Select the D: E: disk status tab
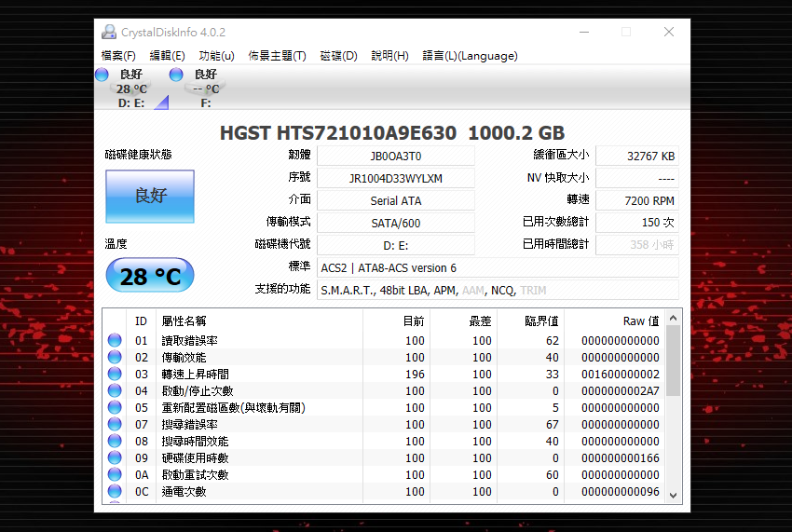792x532 pixels. click(x=131, y=89)
